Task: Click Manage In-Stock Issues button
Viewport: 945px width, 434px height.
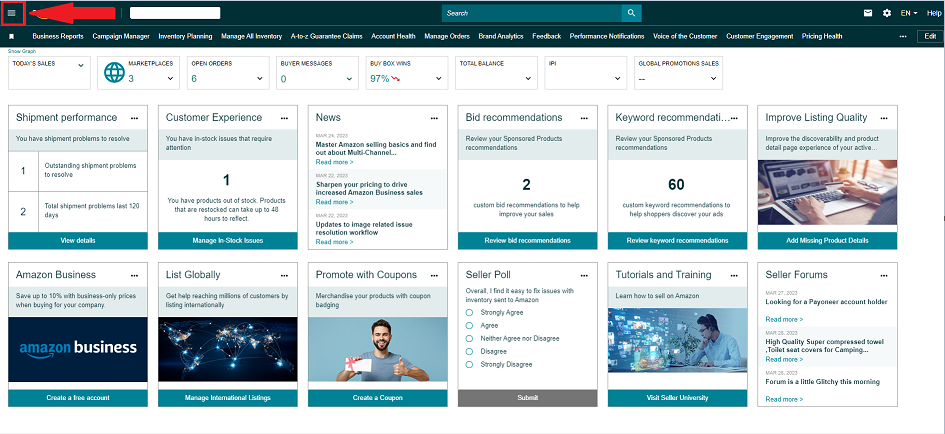Action: pos(228,241)
